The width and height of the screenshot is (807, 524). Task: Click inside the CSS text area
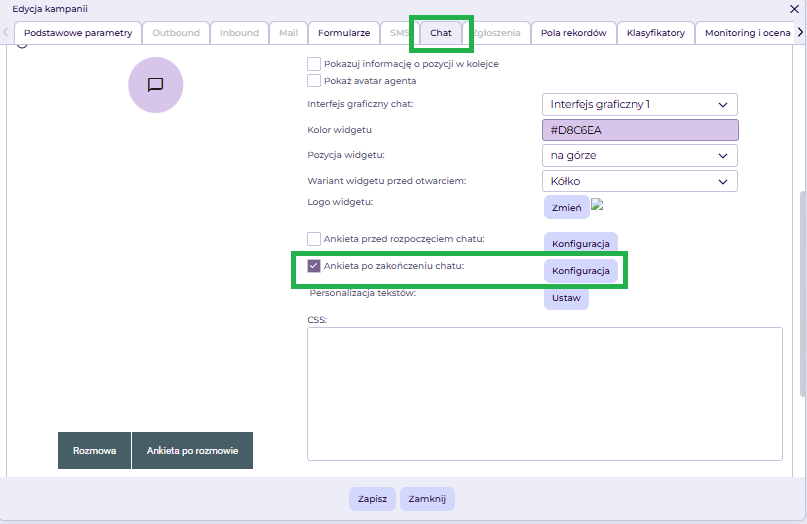tap(545, 394)
